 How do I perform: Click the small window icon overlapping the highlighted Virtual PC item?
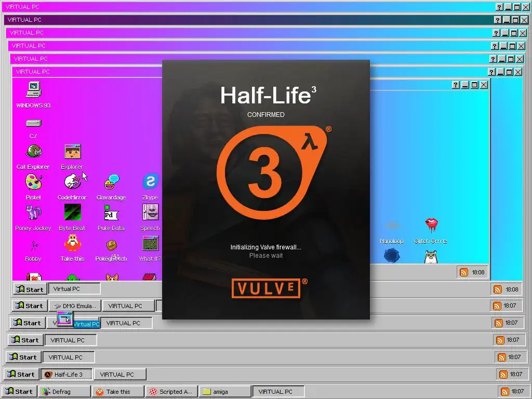coord(65,319)
